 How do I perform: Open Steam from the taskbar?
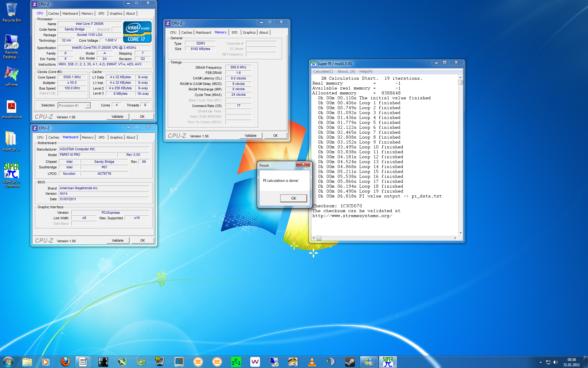[350, 362]
